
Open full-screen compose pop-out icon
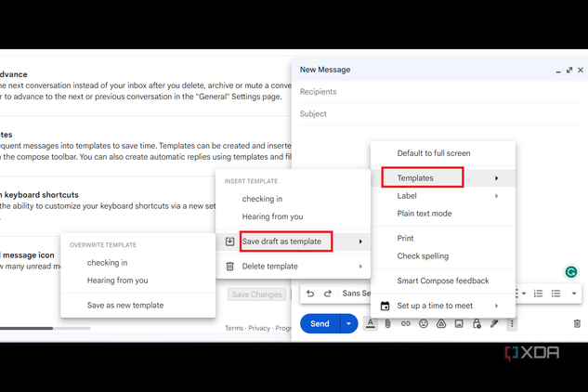coord(569,70)
